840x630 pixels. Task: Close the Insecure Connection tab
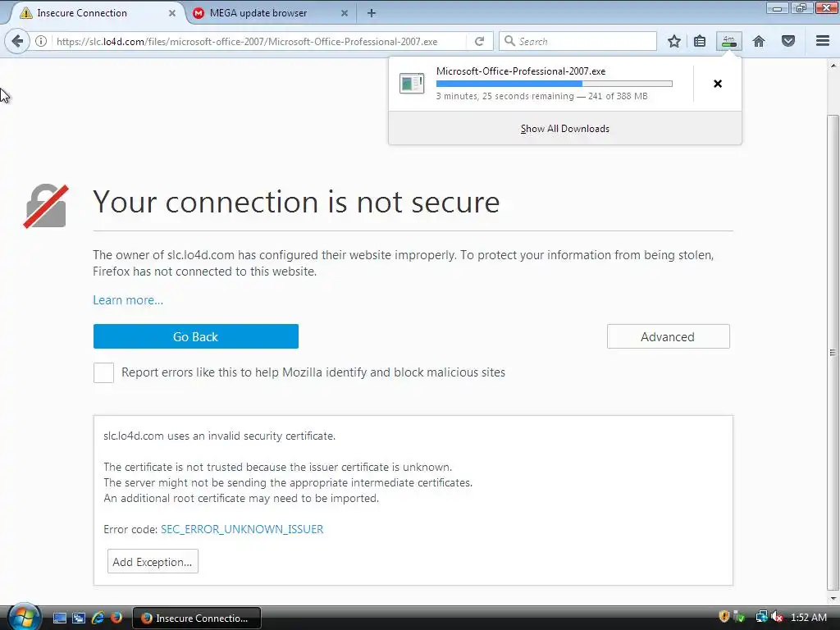pyautogui.click(x=172, y=13)
